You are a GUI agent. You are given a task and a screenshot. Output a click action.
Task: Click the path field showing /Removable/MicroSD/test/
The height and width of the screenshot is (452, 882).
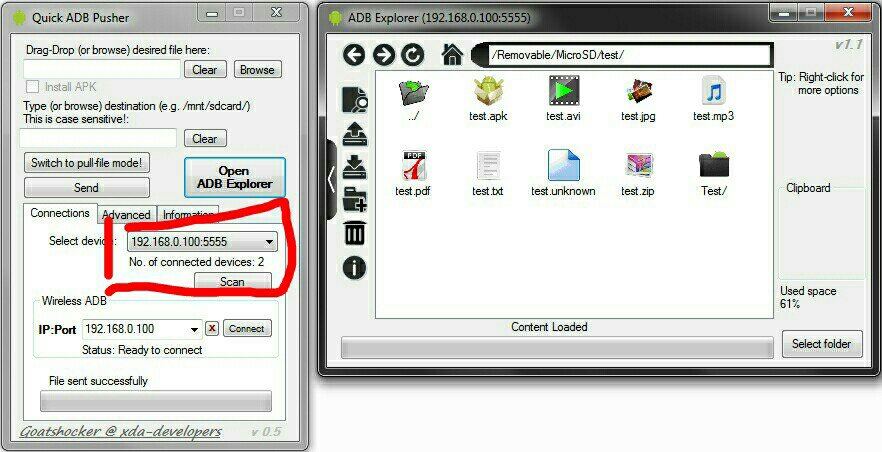pos(628,55)
